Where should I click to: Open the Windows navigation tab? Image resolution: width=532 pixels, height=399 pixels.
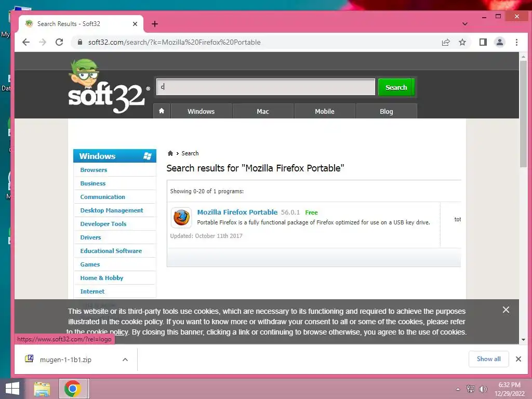point(201,111)
